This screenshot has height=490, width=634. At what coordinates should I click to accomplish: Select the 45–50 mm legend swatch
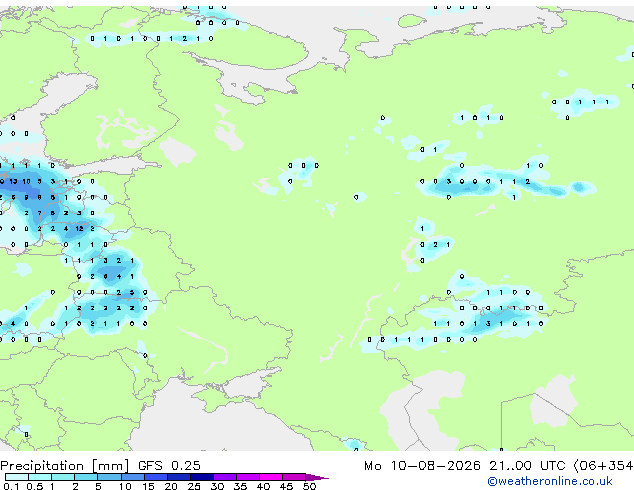(x=294, y=477)
